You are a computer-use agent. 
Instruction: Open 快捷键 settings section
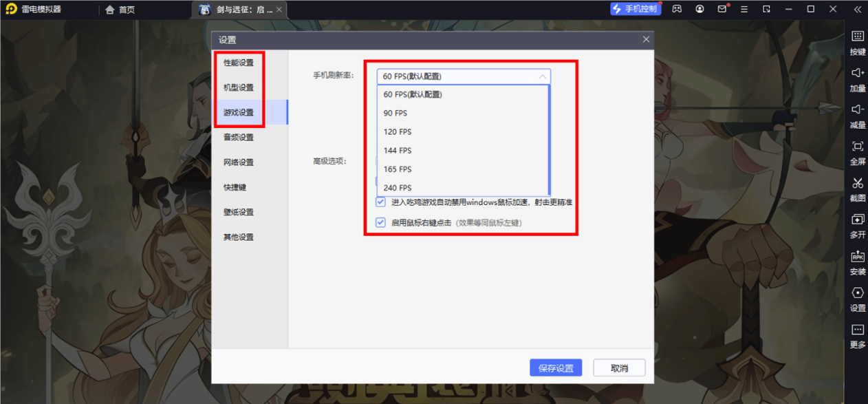pyautogui.click(x=235, y=187)
